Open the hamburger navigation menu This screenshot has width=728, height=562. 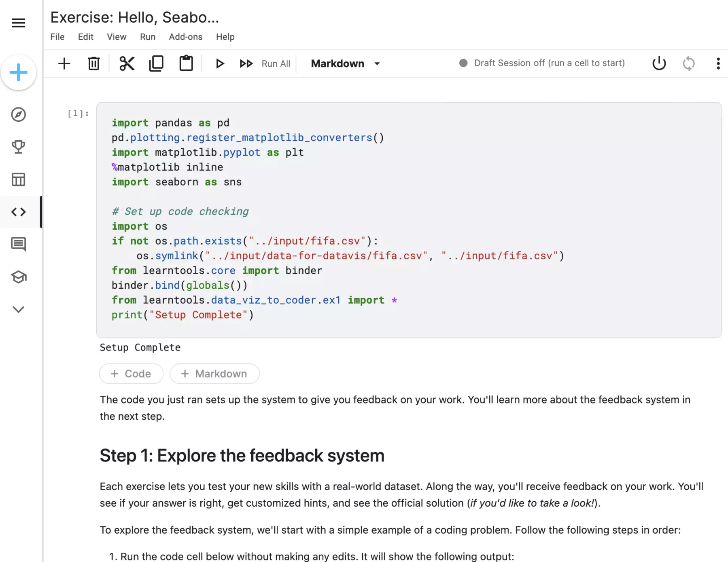[19, 23]
